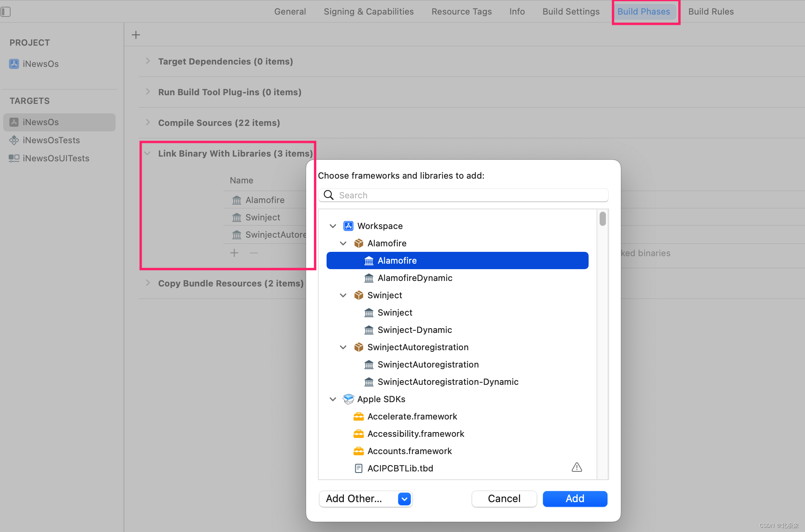Expand the Run Build Tool Plug-ins section
This screenshot has height=532, width=805.
tap(147, 92)
